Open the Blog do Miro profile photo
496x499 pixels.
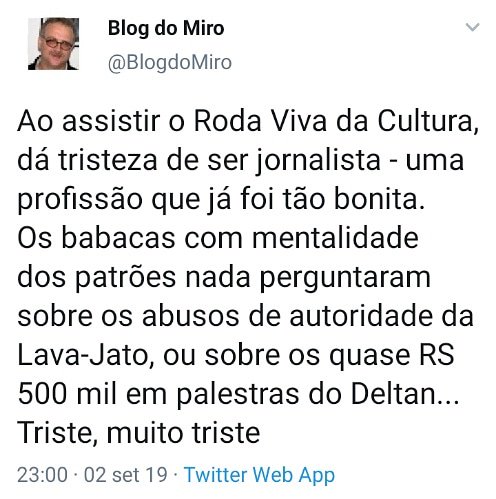point(53,44)
